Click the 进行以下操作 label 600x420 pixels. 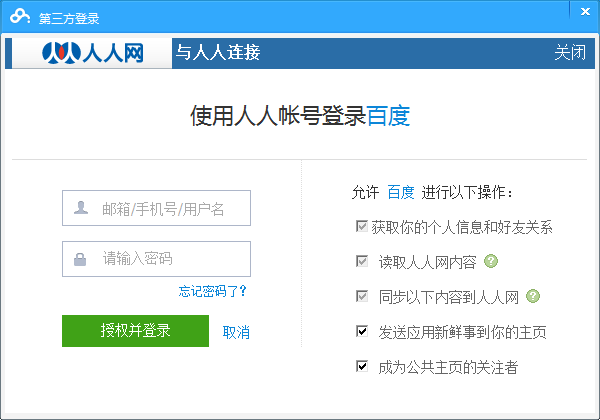[466, 192]
